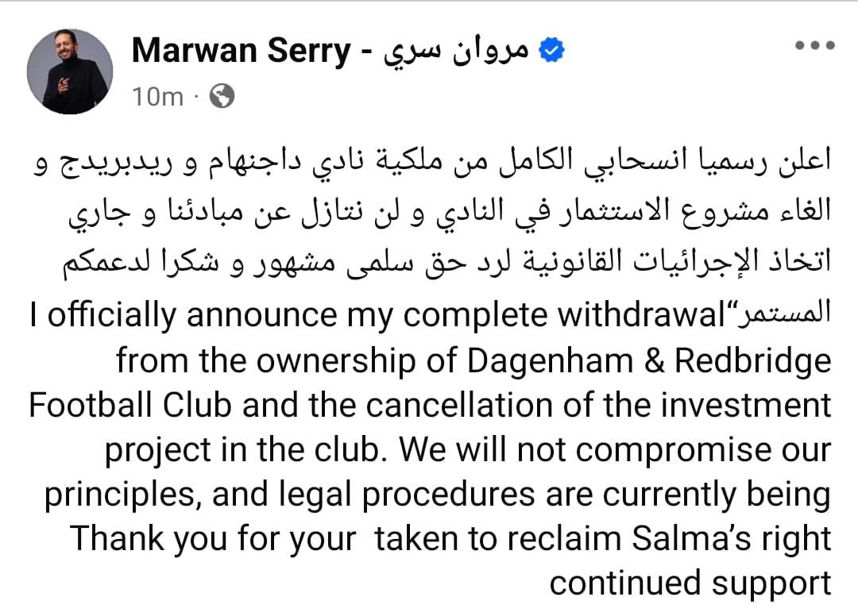Click the 'Football Club' words in the post
Screen dimensions: 858x616
(130, 406)
